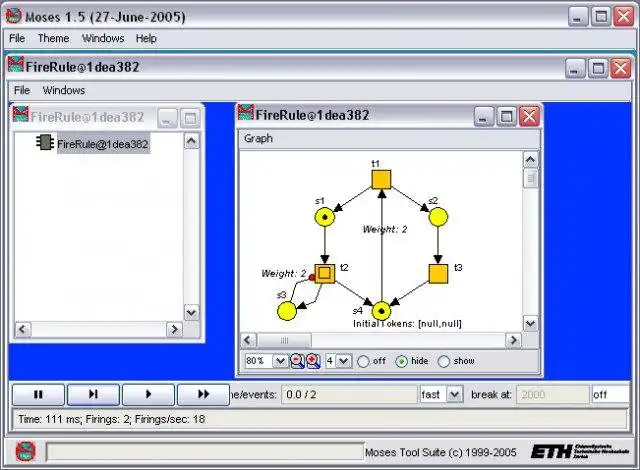Click the zoom in magnifier icon
Image resolution: width=640 pixels, height=470 pixels.
(313, 361)
